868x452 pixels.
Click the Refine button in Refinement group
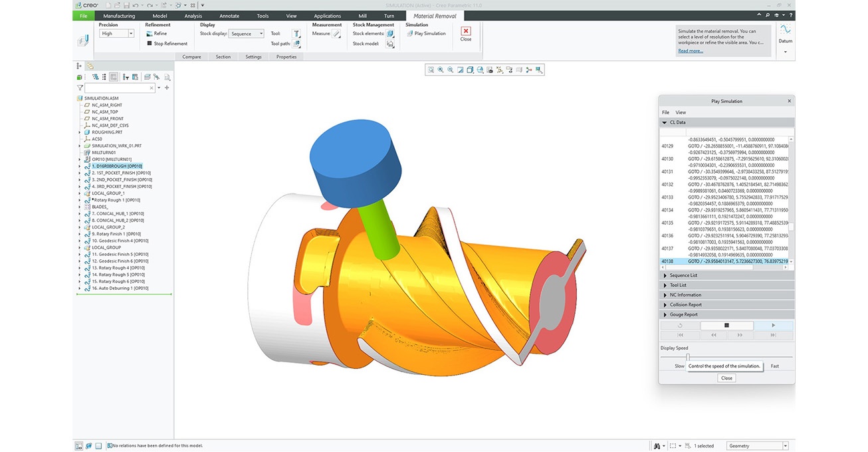157,33
